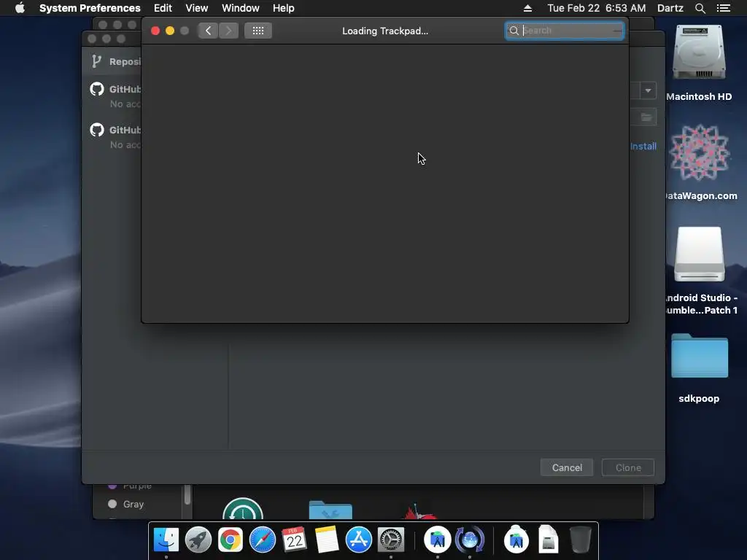The height and width of the screenshot is (560, 747).
Task: Open System Preferences app menu
Action: (90, 8)
